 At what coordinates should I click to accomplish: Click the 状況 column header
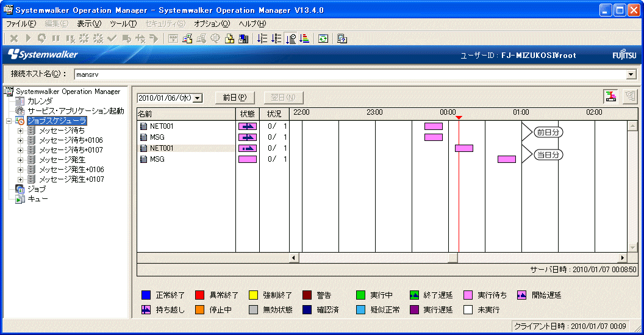[x=274, y=114]
